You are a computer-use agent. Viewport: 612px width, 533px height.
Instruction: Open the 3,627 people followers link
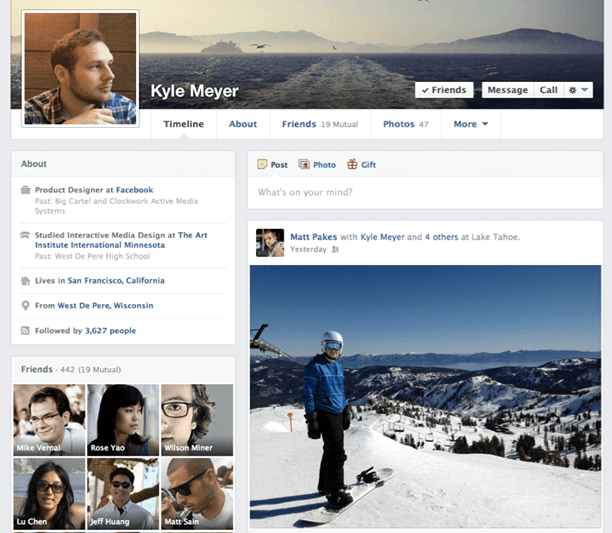pyautogui.click(x=110, y=331)
